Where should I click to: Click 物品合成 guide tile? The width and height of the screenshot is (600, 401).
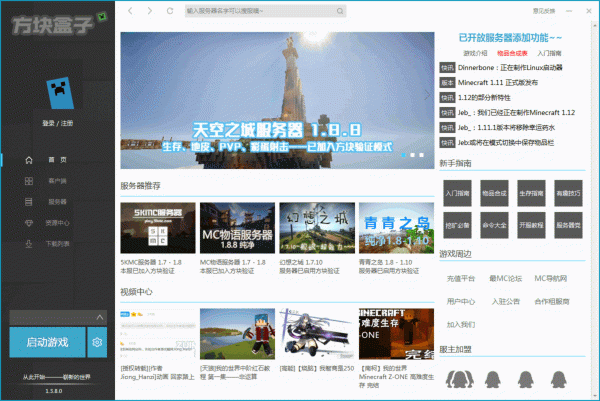[494, 193]
